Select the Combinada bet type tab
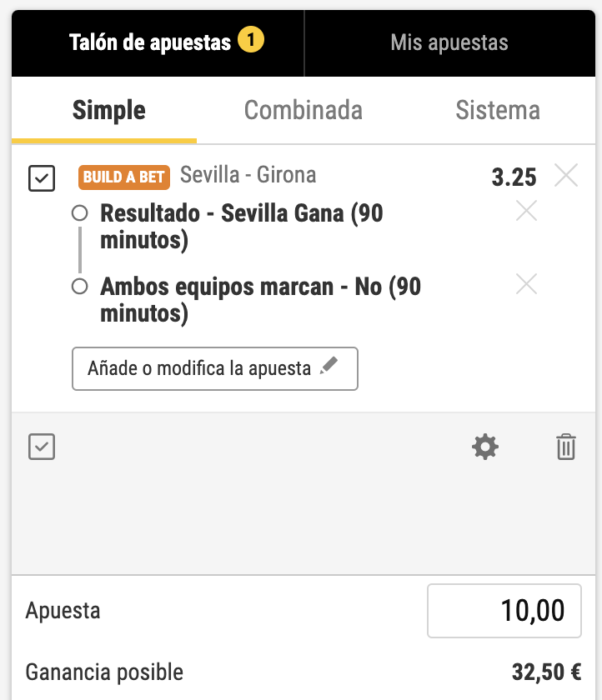Screen dimensions: 602x700 pos(303,110)
